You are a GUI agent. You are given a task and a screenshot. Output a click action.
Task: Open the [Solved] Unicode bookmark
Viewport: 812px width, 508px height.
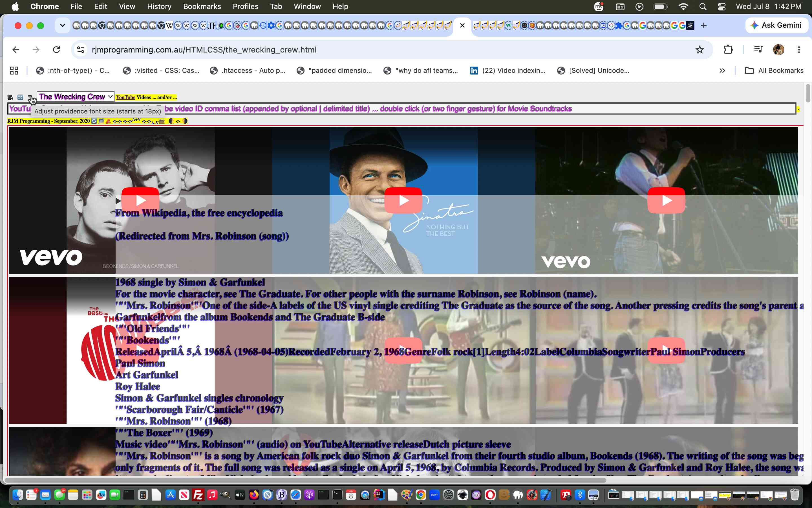point(593,71)
